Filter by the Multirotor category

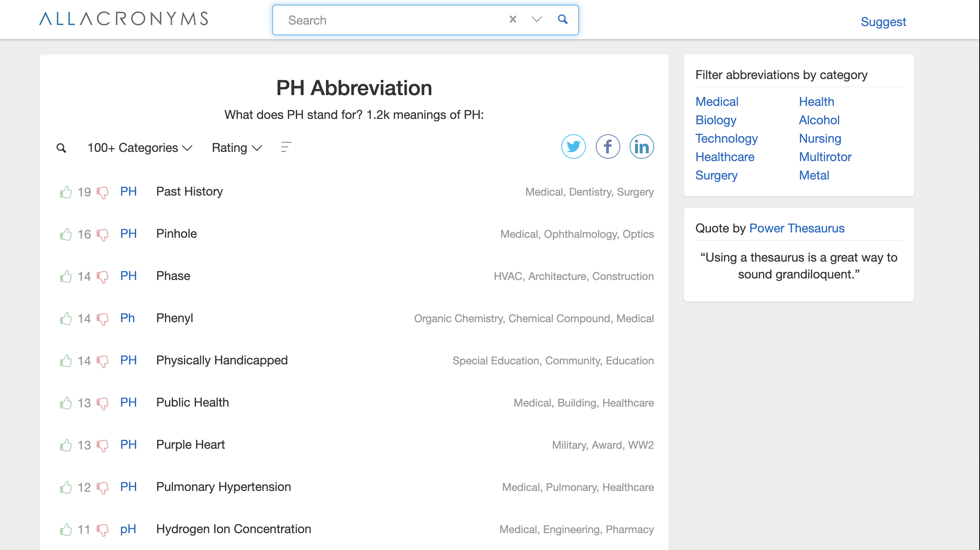[825, 157]
